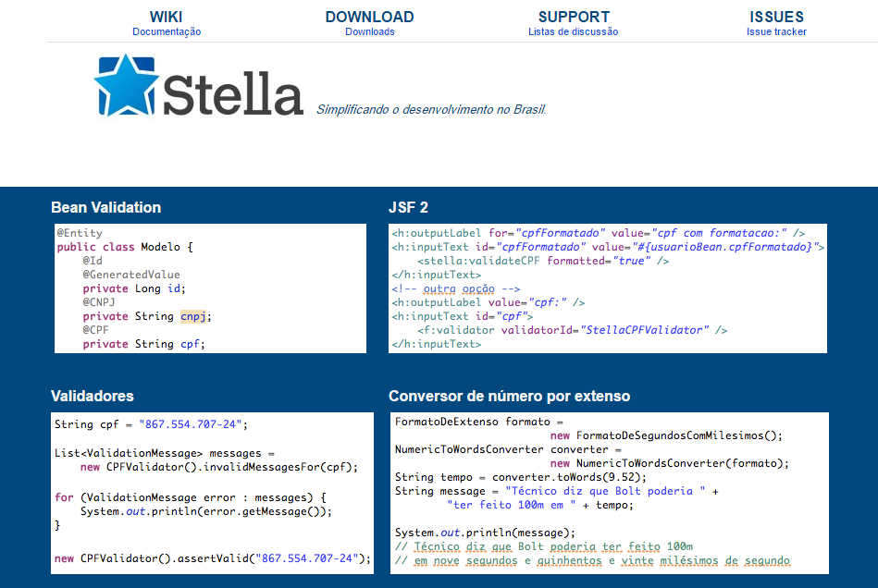
Task: Click the @GeneratedValue annotation
Action: pos(131,275)
